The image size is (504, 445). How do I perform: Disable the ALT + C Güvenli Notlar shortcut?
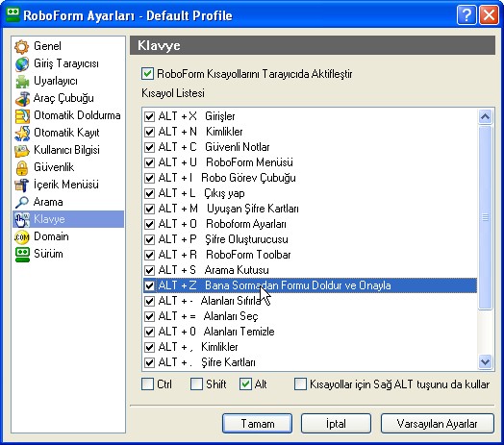pos(149,147)
